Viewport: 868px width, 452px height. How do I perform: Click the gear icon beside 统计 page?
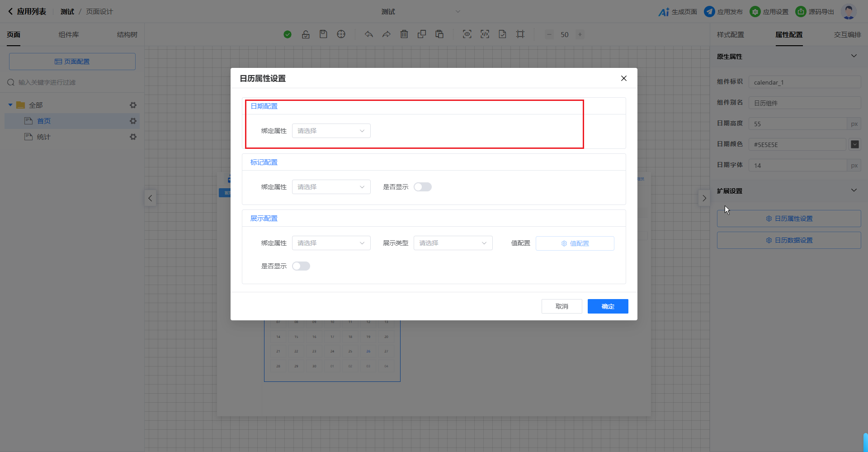pyautogui.click(x=133, y=137)
